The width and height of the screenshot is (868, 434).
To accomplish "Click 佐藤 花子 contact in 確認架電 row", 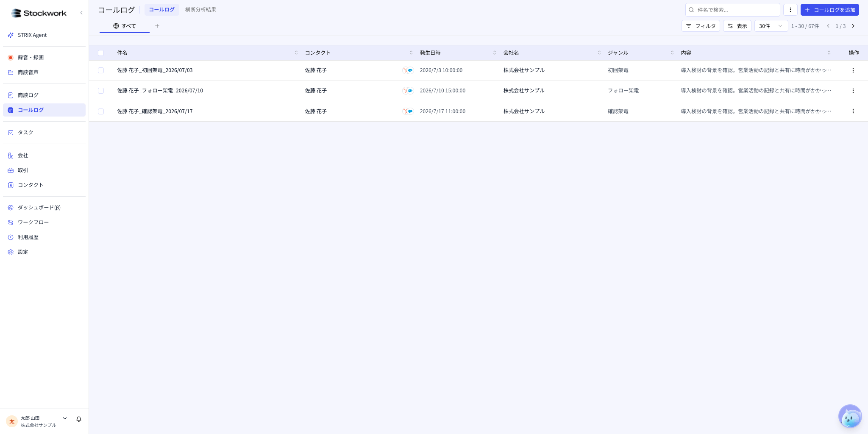I will point(316,111).
